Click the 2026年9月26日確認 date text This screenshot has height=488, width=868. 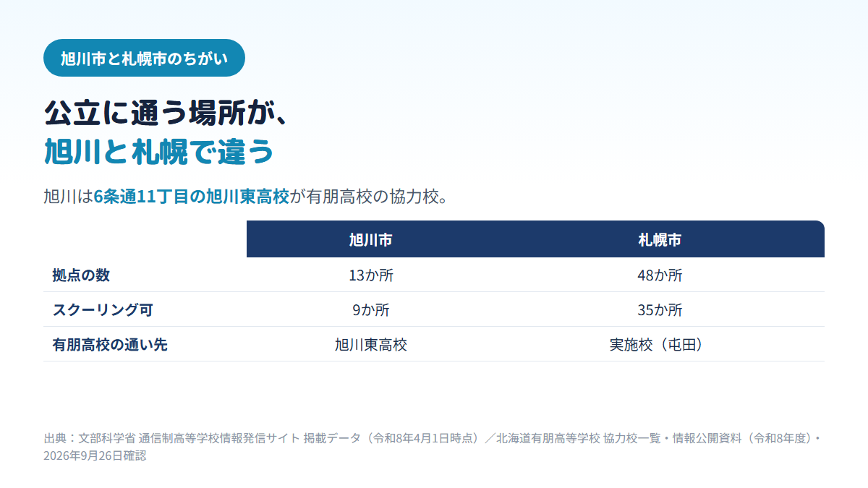[x=95, y=455]
